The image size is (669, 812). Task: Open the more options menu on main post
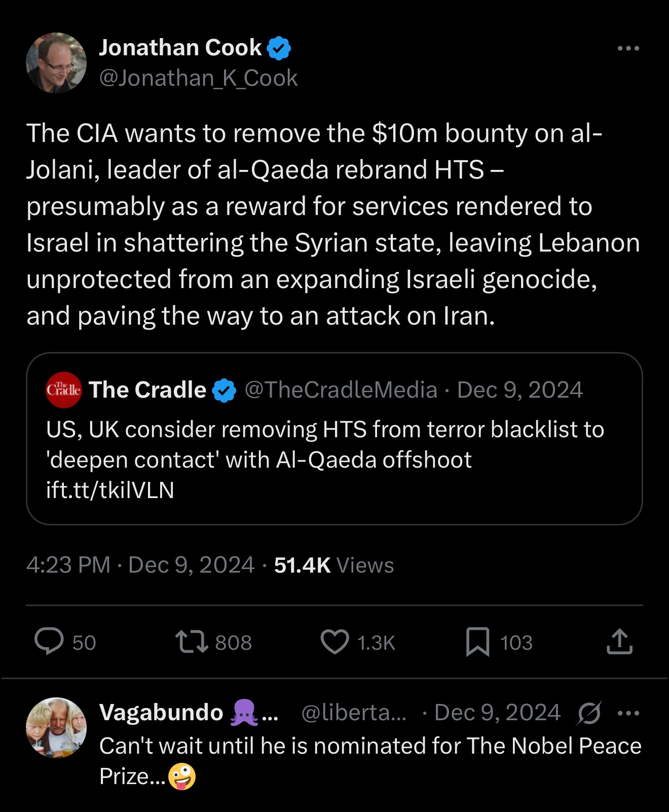click(x=628, y=49)
